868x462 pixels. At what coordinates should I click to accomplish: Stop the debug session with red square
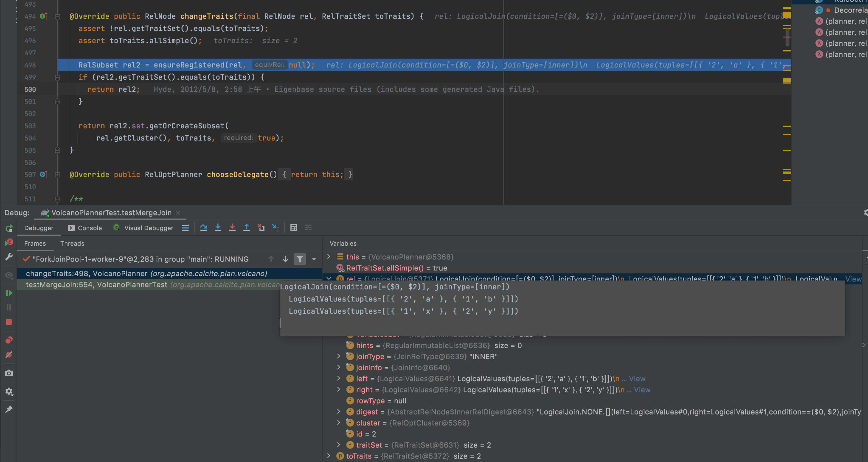coord(9,322)
